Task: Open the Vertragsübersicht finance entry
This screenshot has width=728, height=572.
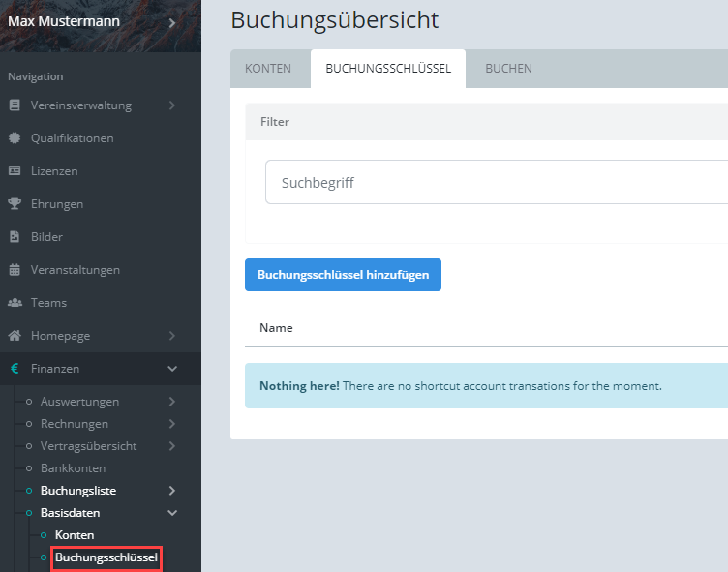Action: 89,446
